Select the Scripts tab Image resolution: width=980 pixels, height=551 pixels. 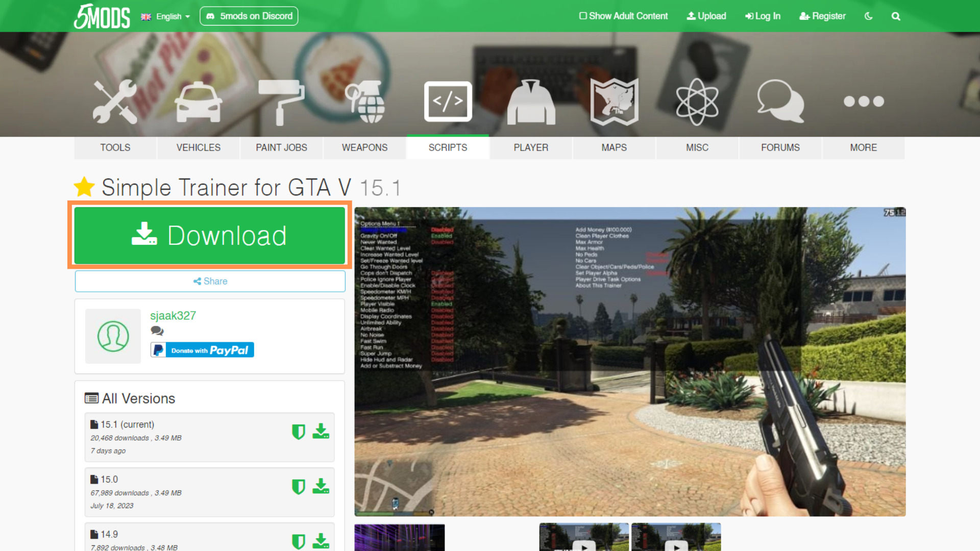click(448, 147)
